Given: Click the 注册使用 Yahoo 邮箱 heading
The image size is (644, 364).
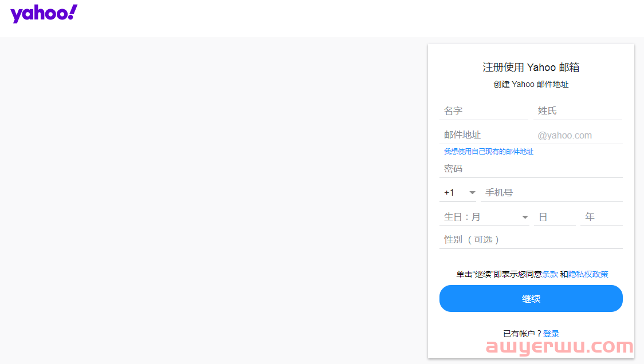Looking at the screenshot, I should [531, 68].
